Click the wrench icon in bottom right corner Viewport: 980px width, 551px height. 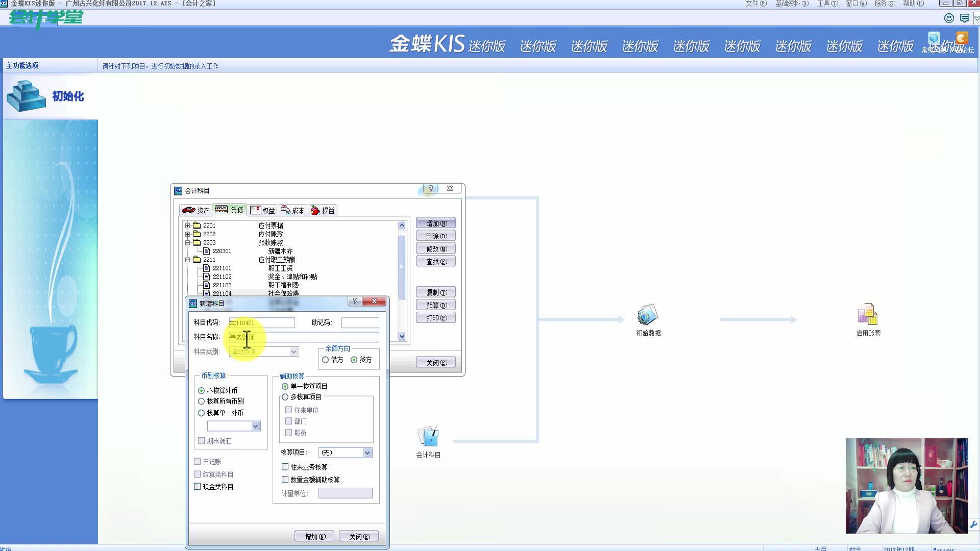coord(973,524)
